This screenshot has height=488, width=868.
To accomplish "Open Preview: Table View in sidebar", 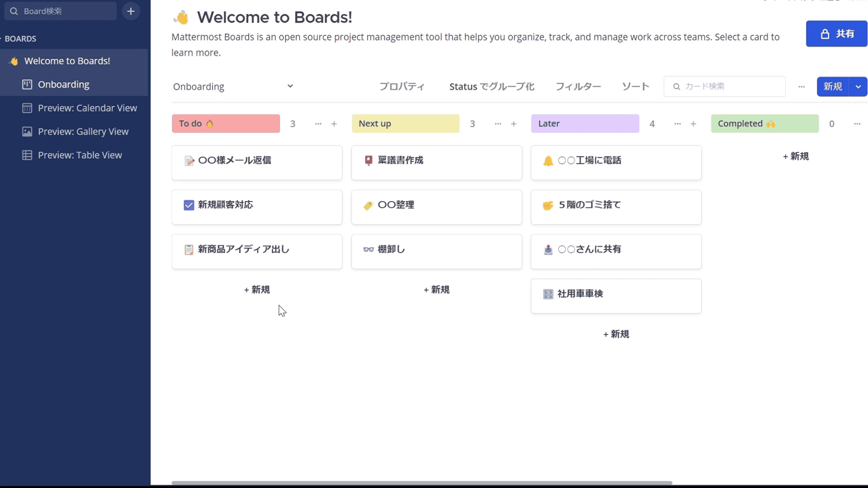I will coord(80,155).
